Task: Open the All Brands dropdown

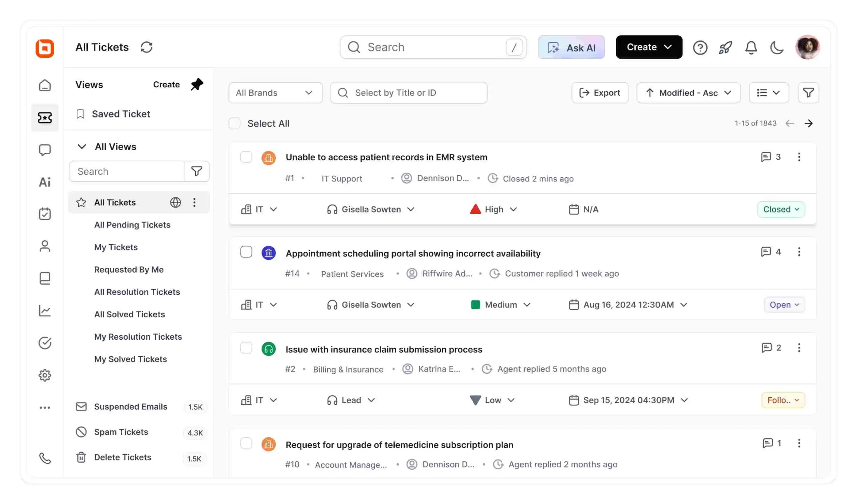Action: (x=276, y=92)
